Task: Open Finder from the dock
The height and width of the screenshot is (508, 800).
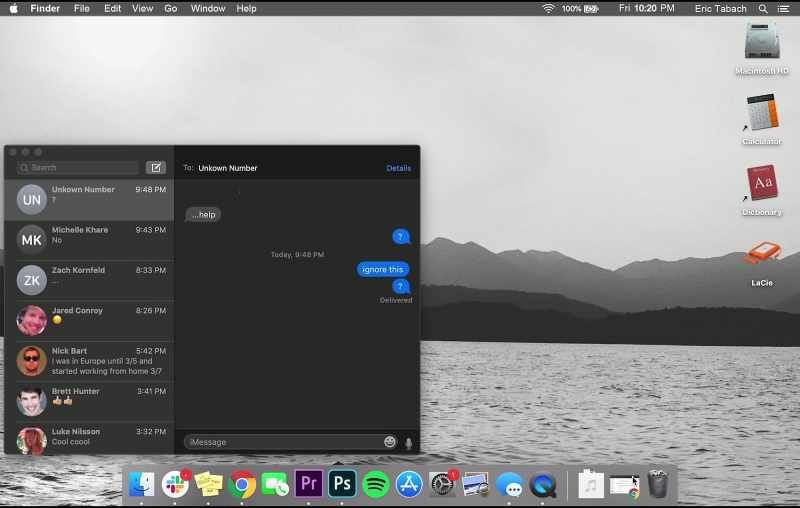Action: tap(141, 484)
